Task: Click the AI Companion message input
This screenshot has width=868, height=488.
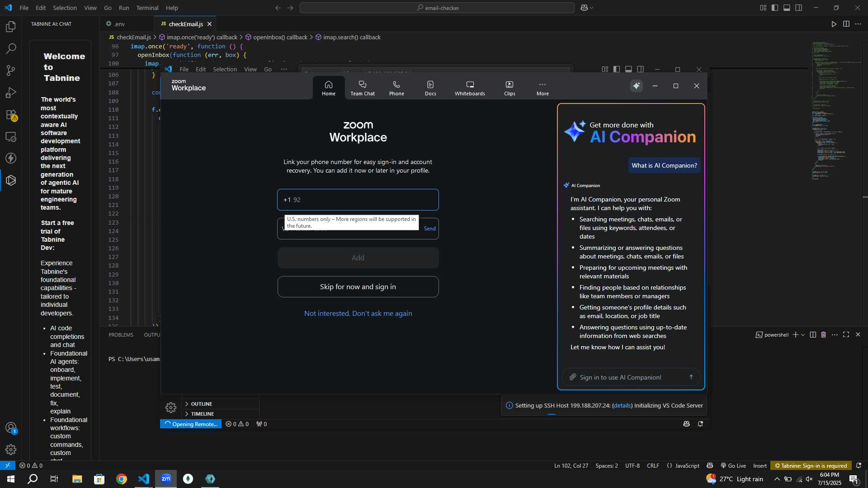Action: click(x=631, y=377)
